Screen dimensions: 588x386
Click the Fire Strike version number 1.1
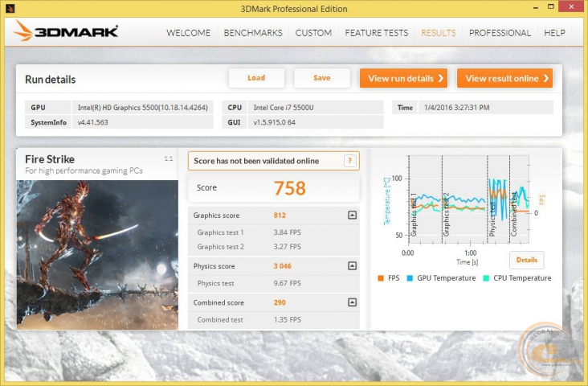pos(169,159)
